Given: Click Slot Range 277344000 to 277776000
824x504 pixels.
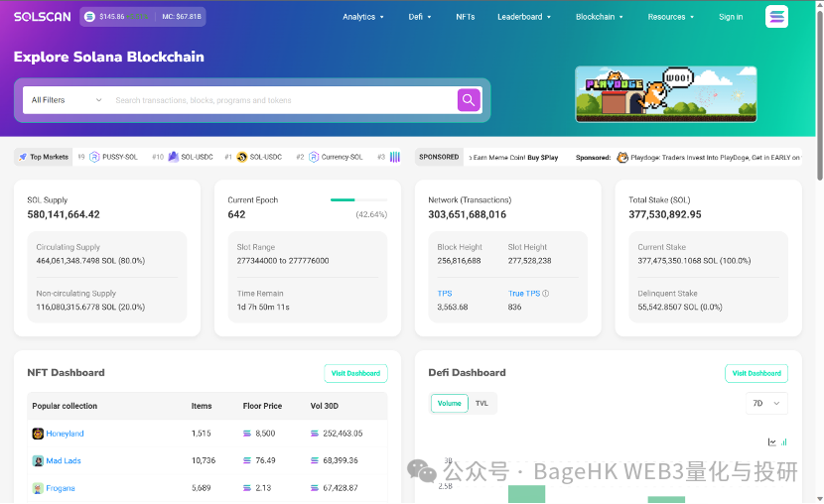Looking at the screenshot, I should tap(283, 261).
